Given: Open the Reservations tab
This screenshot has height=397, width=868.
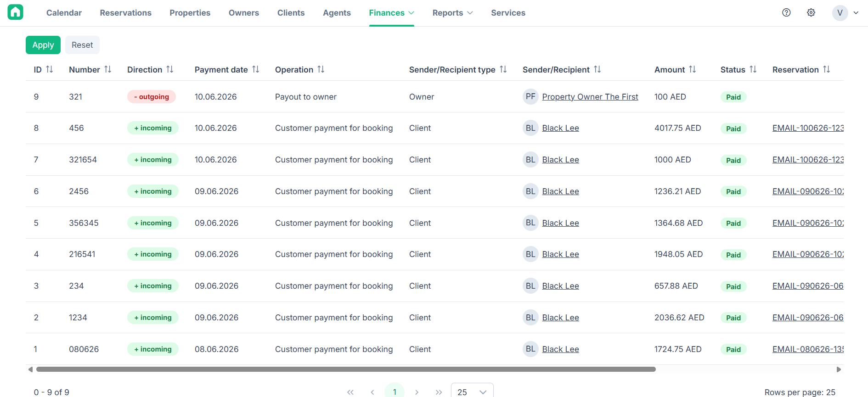Looking at the screenshot, I should pos(126,13).
